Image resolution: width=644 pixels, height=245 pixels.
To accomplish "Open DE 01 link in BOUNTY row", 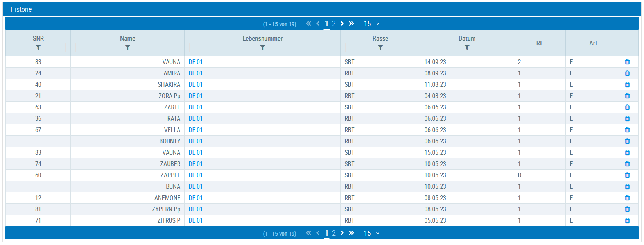I will [x=196, y=141].
